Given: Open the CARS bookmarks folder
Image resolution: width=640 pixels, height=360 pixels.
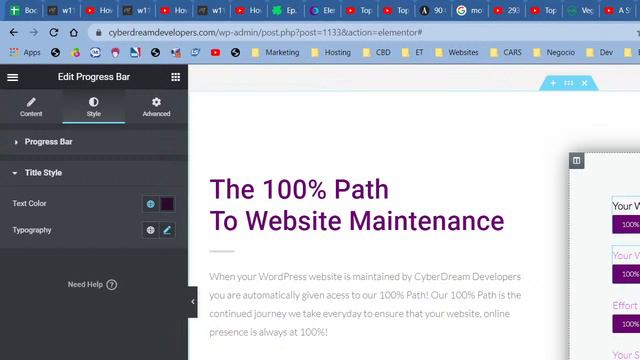Looking at the screenshot, I should click(x=506, y=52).
